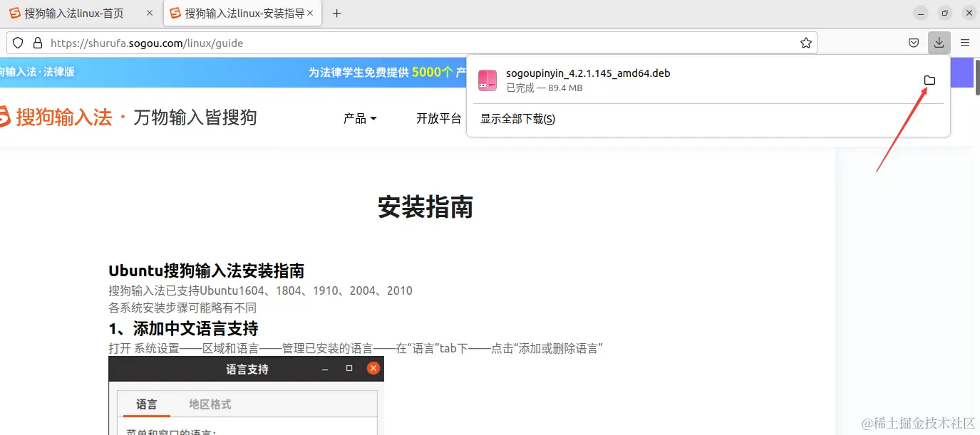Click the site security padlock icon
This screenshot has width=980, height=435.
pyautogui.click(x=38, y=43)
